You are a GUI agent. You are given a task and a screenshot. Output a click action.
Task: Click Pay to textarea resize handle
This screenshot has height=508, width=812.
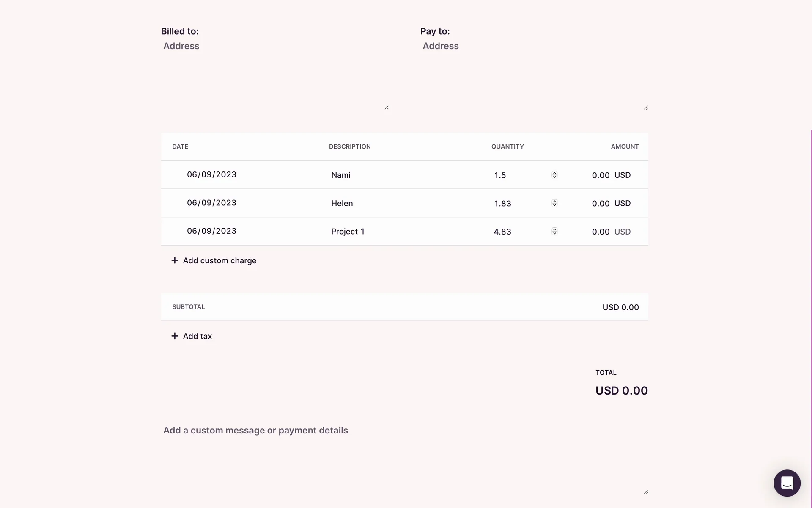pyautogui.click(x=646, y=108)
